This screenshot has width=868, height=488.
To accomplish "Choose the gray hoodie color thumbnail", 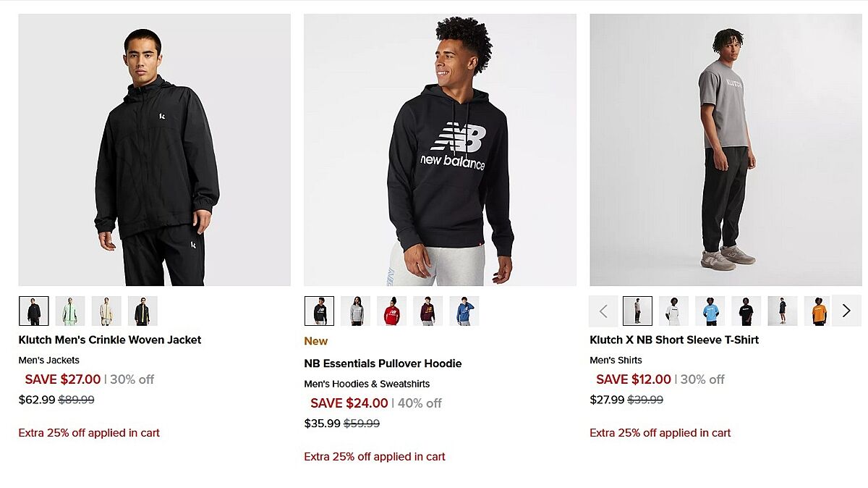I will point(356,311).
